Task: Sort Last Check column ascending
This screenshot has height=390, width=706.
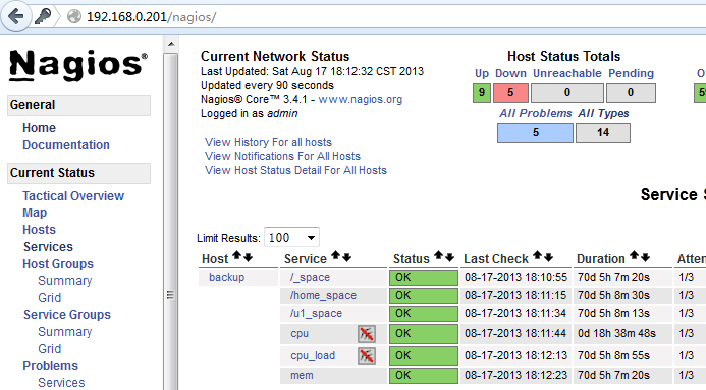Action: coord(537,255)
